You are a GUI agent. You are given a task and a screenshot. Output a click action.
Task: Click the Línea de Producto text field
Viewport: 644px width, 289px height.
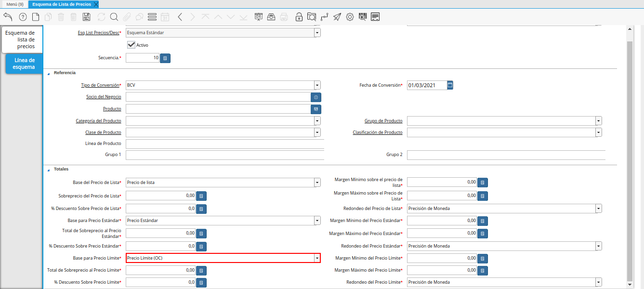(x=224, y=144)
